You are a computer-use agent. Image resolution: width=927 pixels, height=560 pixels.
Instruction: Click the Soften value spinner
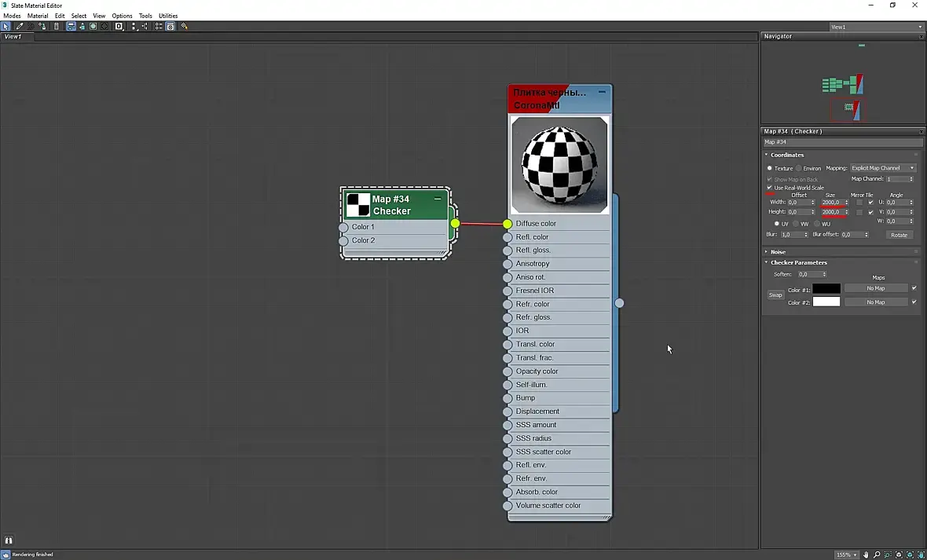click(x=824, y=274)
